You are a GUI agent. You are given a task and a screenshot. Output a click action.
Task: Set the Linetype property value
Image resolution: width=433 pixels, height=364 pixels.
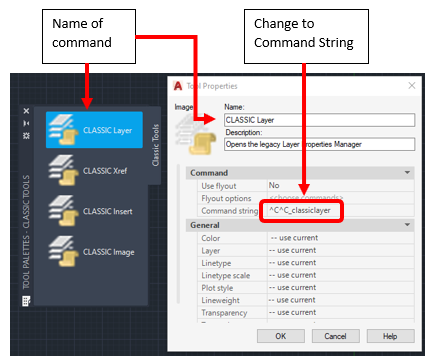point(341,263)
